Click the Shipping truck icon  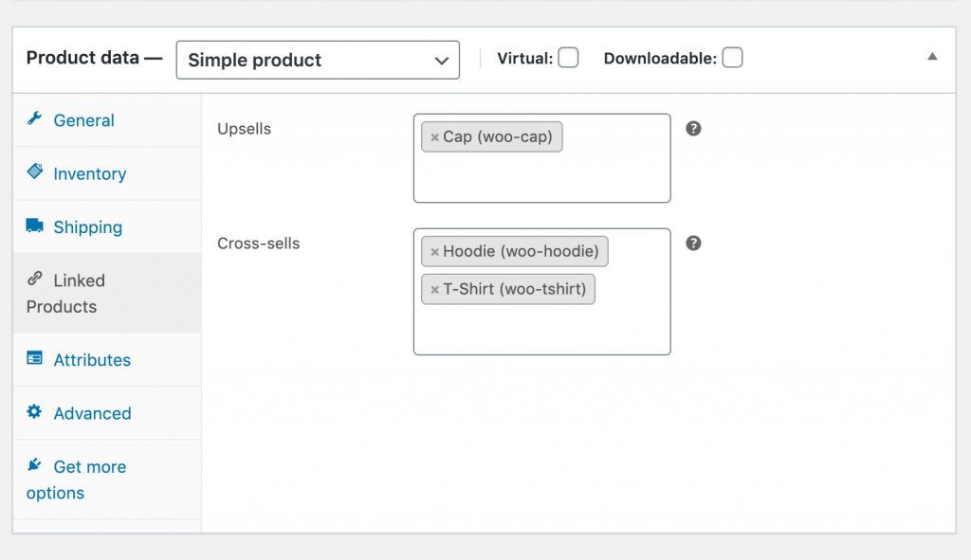[35, 226]
